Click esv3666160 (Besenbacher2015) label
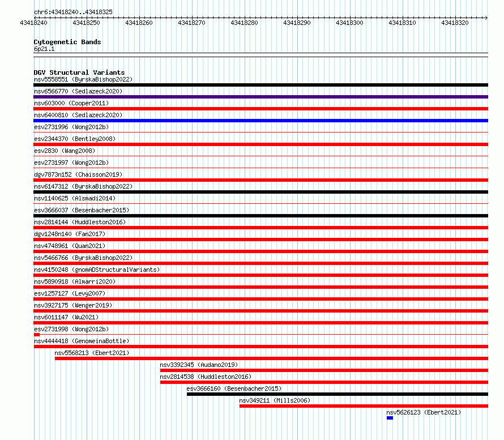This screenshot has height=440, width=504. [234, 388]
